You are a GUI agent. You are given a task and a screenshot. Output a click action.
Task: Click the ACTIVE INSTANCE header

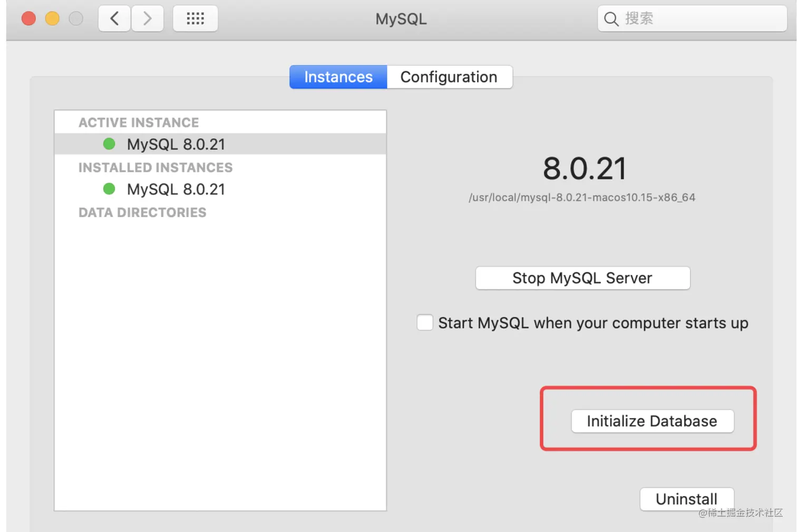[139, 122]
